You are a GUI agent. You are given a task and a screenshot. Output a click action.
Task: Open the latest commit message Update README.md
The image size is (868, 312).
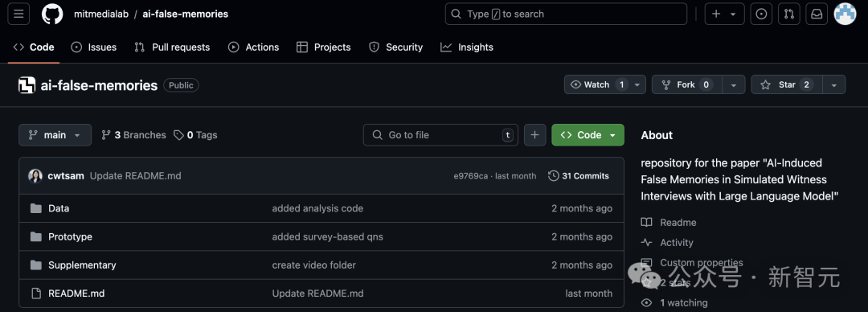coord(136,175)
